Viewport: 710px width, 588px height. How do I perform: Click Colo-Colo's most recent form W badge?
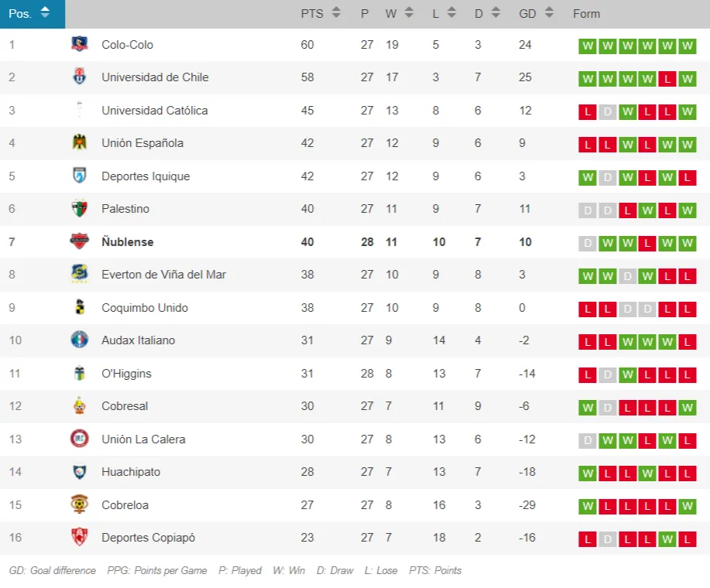click(687, 46)
